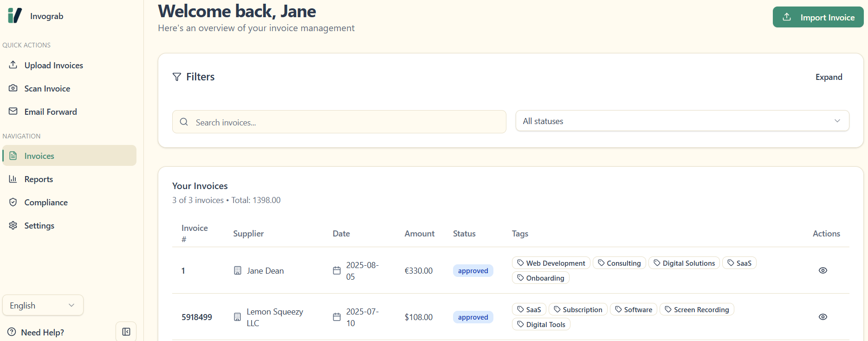Click the help circle icon beside Need Help
Viewport: 868px width, 341px height.
coord(12,332)
